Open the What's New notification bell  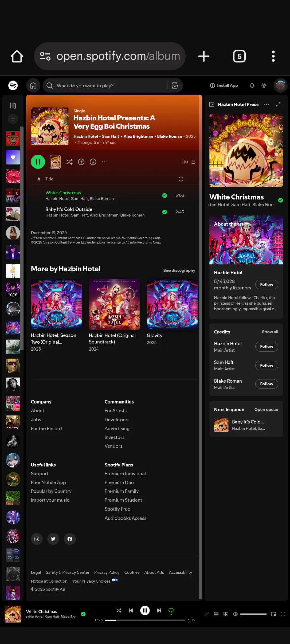[x=252, y=86]
